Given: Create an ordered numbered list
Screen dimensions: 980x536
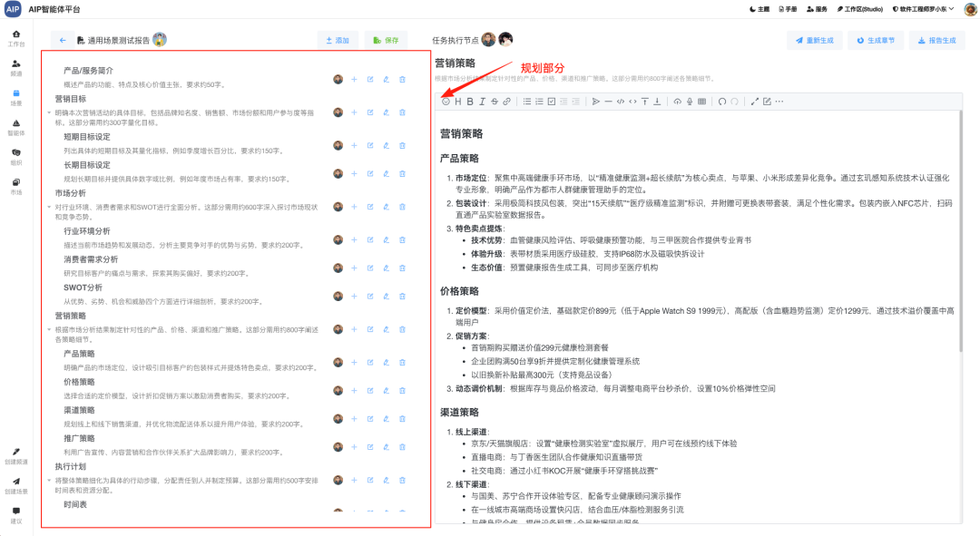Looking at the screenshot, I should click(539, 102).
